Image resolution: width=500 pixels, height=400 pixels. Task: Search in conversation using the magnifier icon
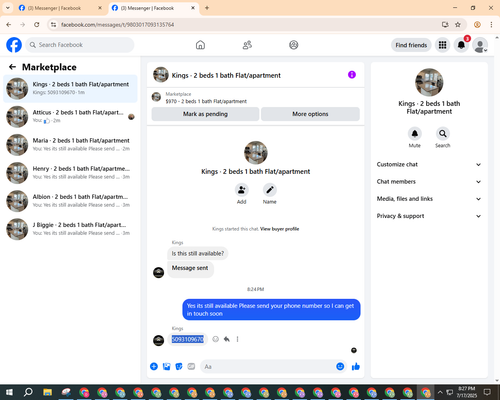[443, 134]
